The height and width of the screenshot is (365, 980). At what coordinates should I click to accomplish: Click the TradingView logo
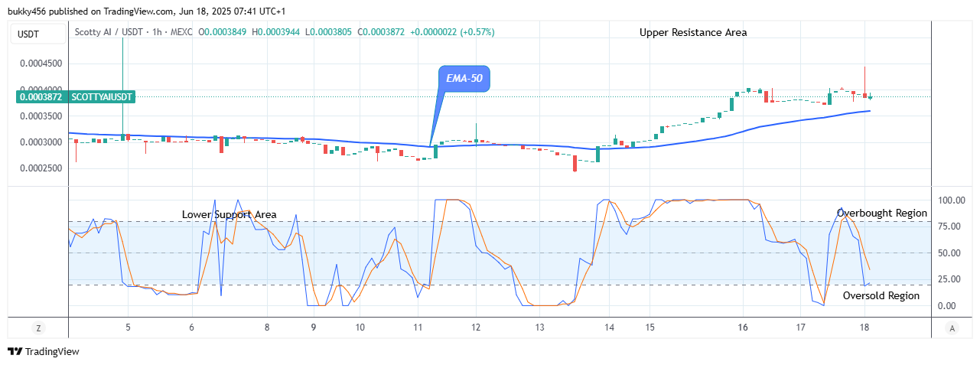pos(44,351)
